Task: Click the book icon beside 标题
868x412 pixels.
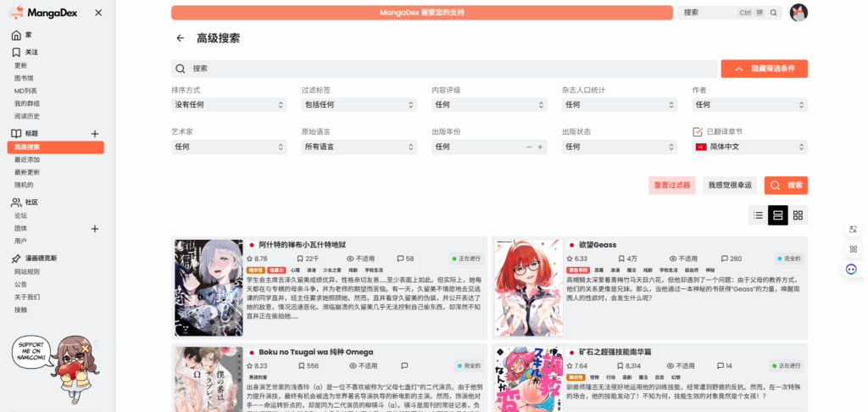Action: tap(17, 133)
